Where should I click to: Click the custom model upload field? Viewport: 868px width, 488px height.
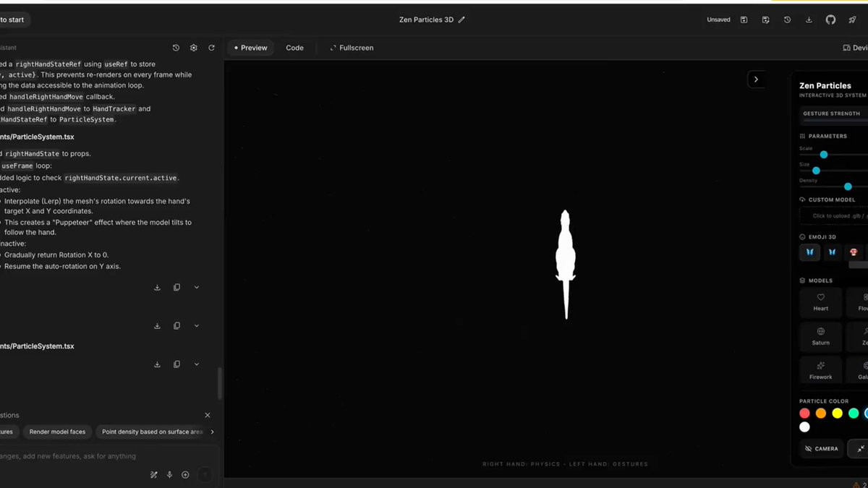(x=834, y=215)
